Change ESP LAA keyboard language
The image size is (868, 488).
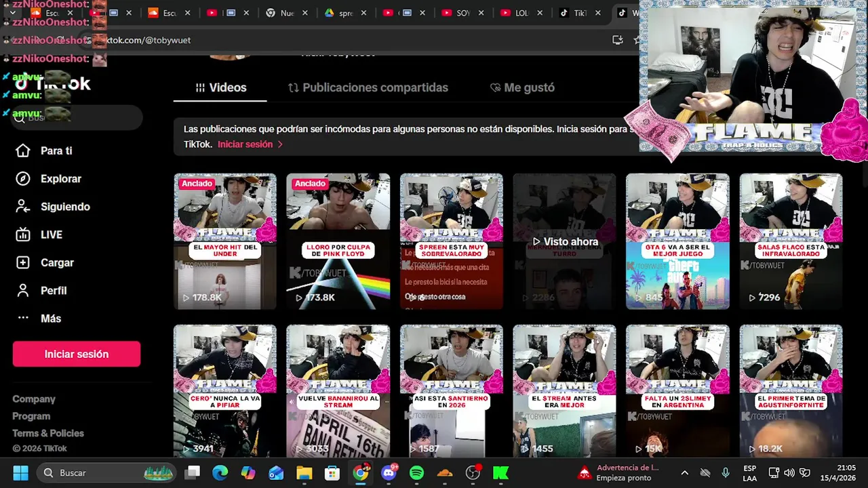(x=749, y=472)
